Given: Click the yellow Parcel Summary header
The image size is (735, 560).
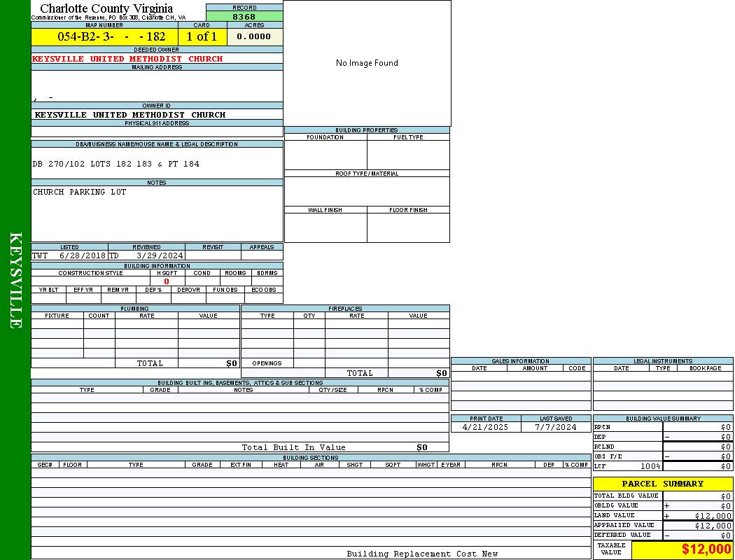Looking at the screenshot, I should (662, 484).
